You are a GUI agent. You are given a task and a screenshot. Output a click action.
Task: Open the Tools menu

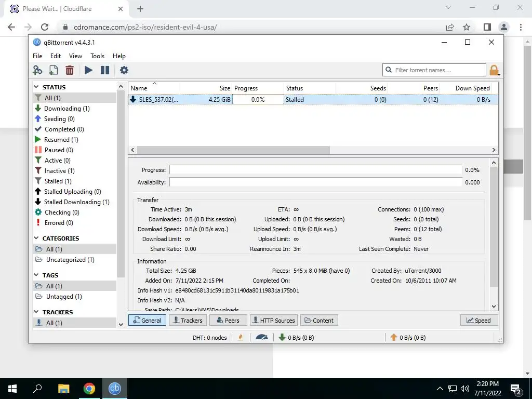(x=97, y=56)
